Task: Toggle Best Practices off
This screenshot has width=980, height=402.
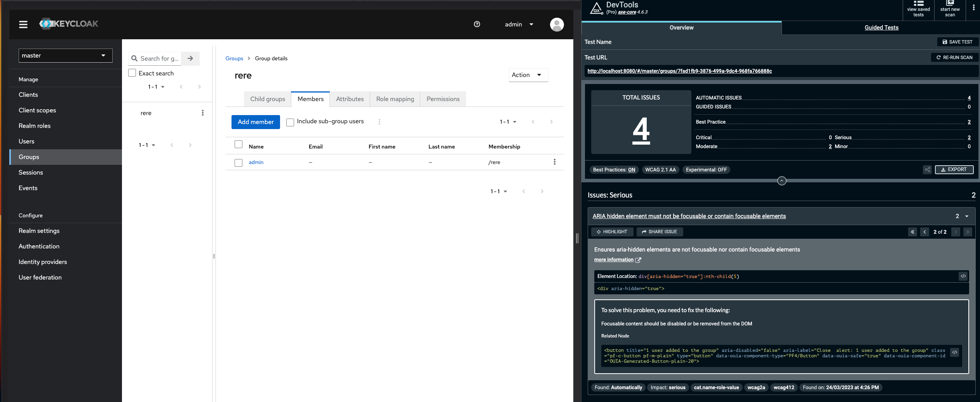Action: 632,170
